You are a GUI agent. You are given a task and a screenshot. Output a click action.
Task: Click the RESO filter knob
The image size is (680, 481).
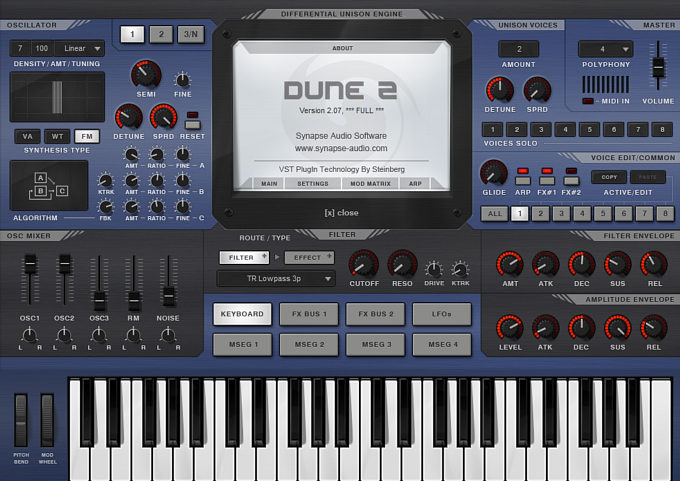(x=401, y=264)
